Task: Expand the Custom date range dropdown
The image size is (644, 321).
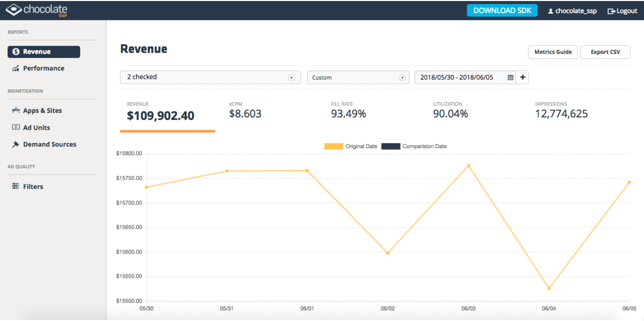Action: (358, 77)
